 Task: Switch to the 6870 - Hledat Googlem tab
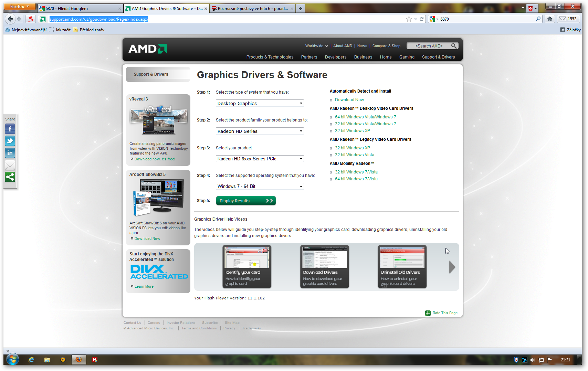click(79, 9)
